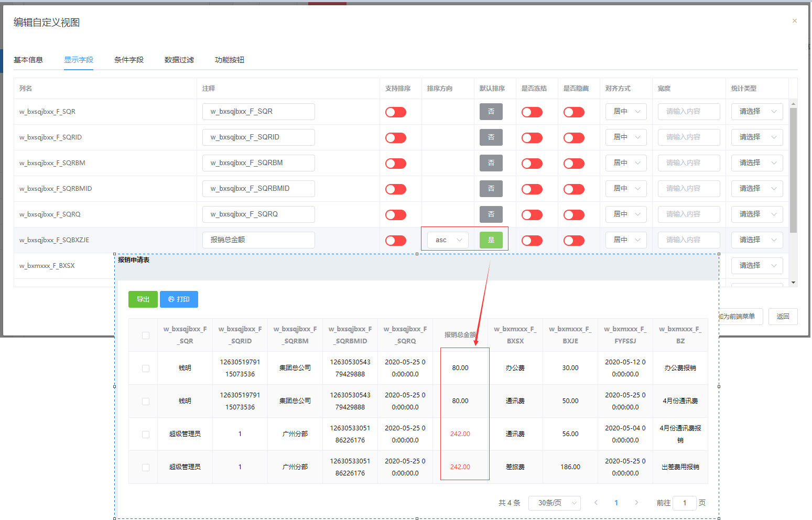The height and width of the screenshot is (520, 812).
Task: Toggle 是否隐藏 for w_bxsqjbxx_F_SQRID row
Action: coord(574,138)
